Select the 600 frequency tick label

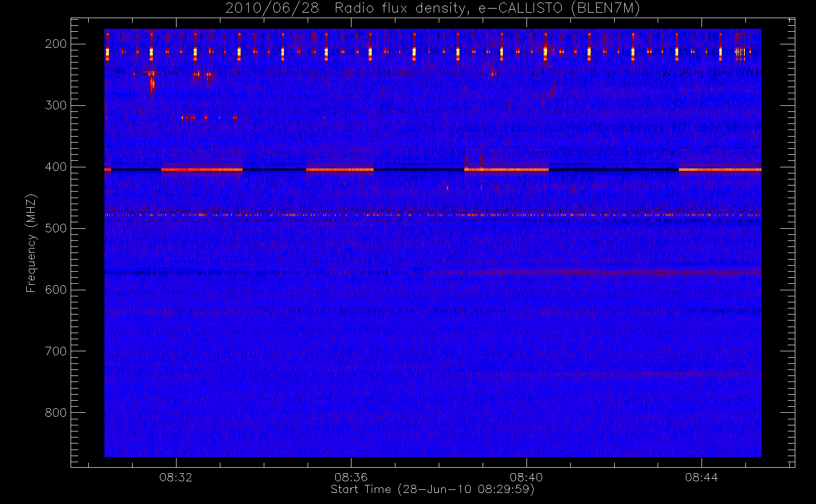56,290
